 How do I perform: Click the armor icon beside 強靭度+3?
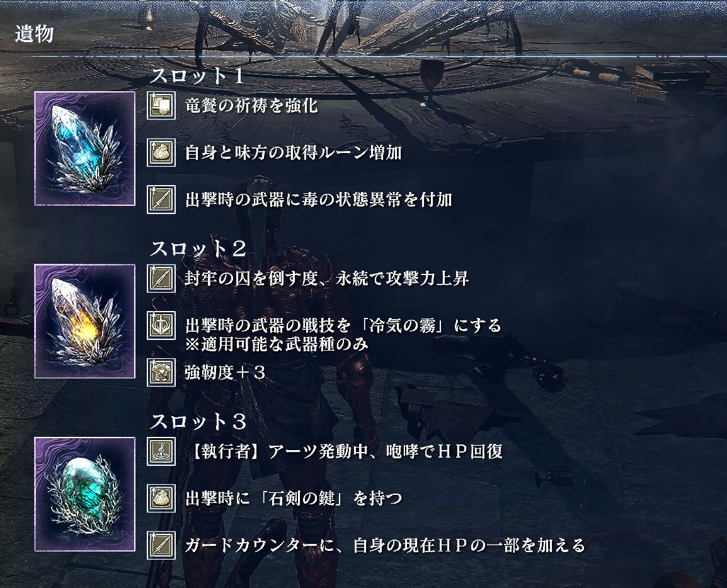click(x=161, y=372)
